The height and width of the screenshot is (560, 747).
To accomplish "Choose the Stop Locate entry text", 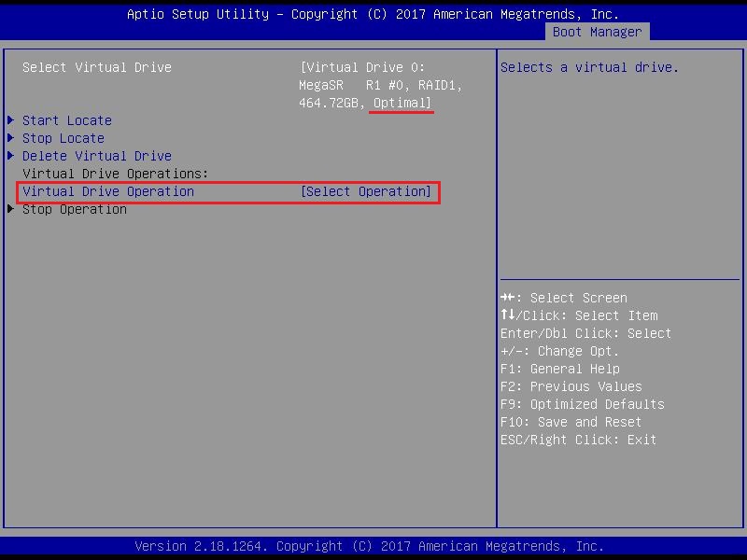I will 63,138.
